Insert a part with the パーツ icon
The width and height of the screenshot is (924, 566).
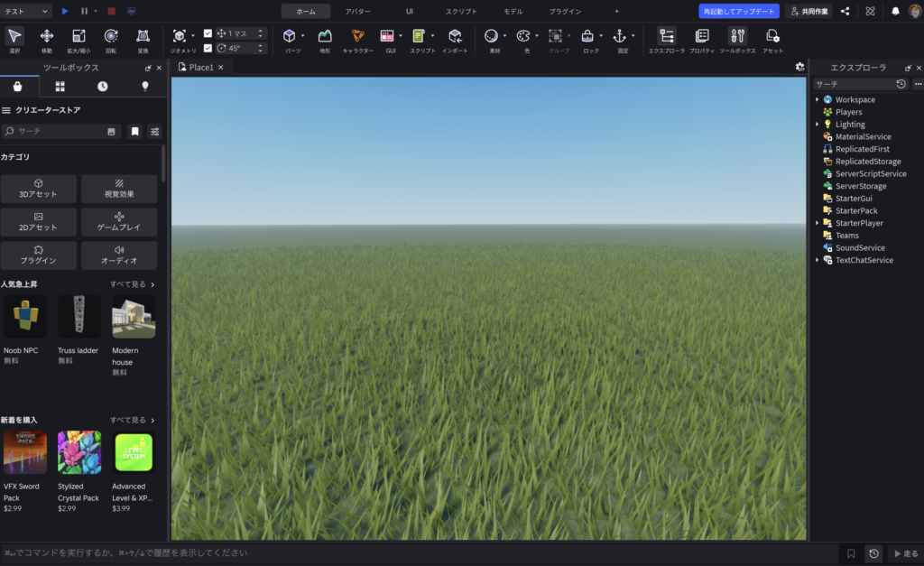(x=289, y=36)
